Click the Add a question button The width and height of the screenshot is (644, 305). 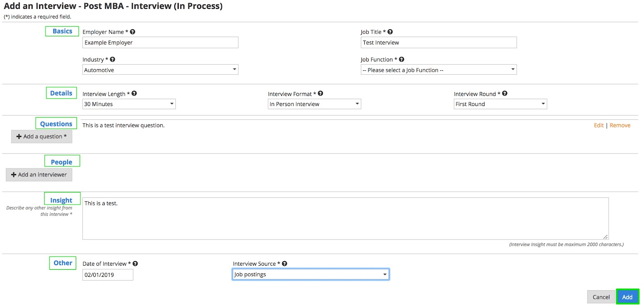[x=41, y=137]
